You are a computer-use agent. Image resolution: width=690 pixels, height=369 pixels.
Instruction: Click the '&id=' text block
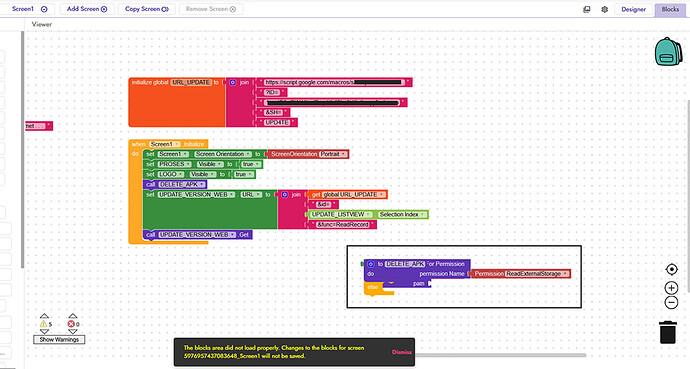coord(323,205)
